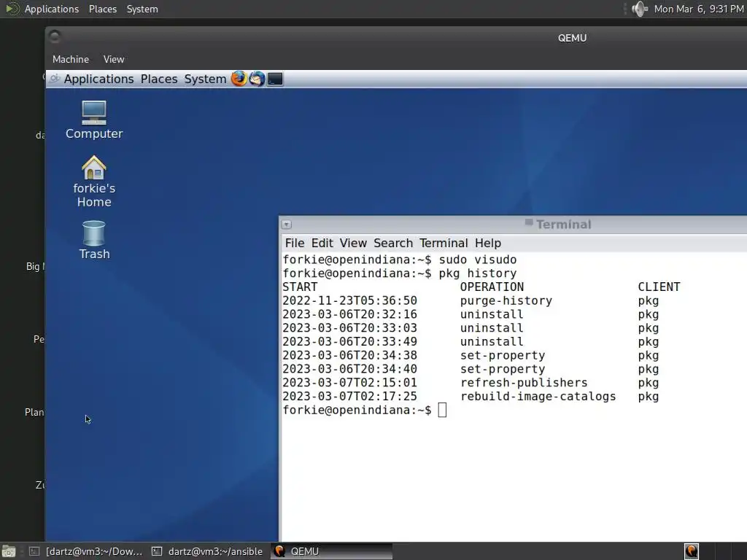The width and height of the screenshot is (747, 560).
Task: Open guest Places menu
Action: click(x=158, y=79)
